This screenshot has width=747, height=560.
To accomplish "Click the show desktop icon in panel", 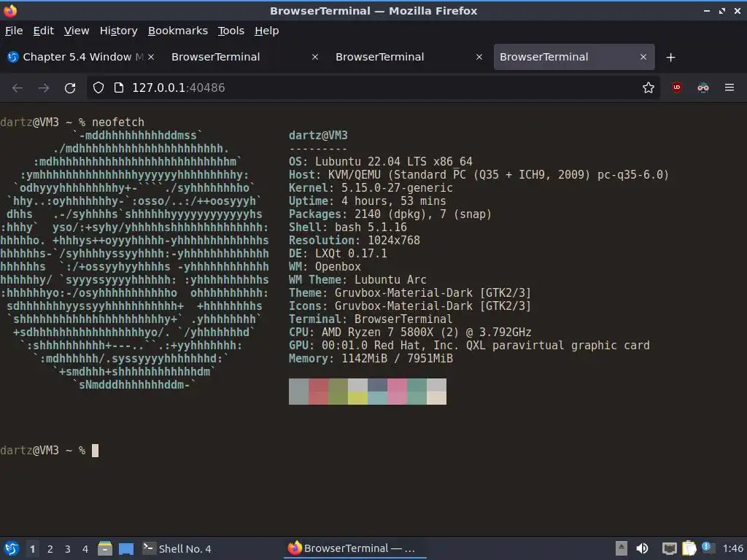I will click(126, 548).
